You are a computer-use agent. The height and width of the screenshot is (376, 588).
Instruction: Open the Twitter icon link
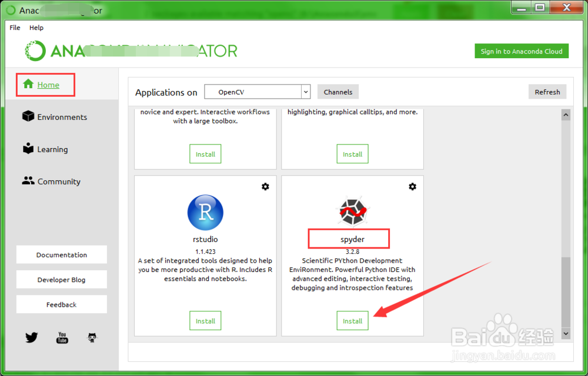(32, 337)
